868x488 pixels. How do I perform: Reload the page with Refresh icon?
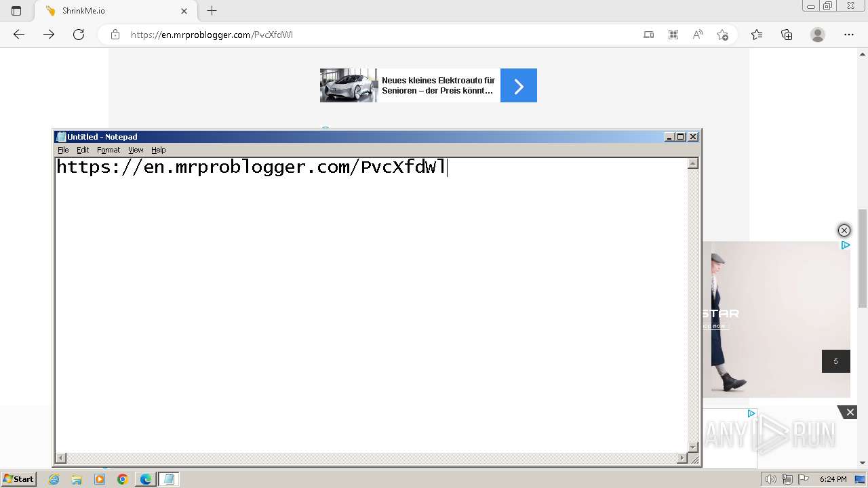79,35
